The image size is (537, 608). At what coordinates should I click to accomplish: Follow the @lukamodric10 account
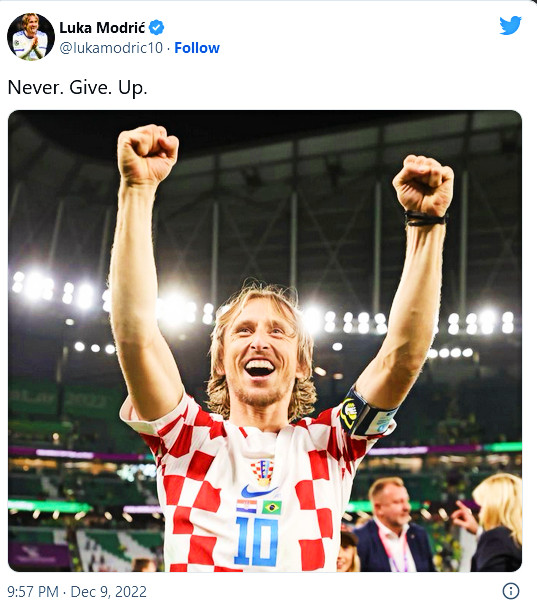(197, 48)
